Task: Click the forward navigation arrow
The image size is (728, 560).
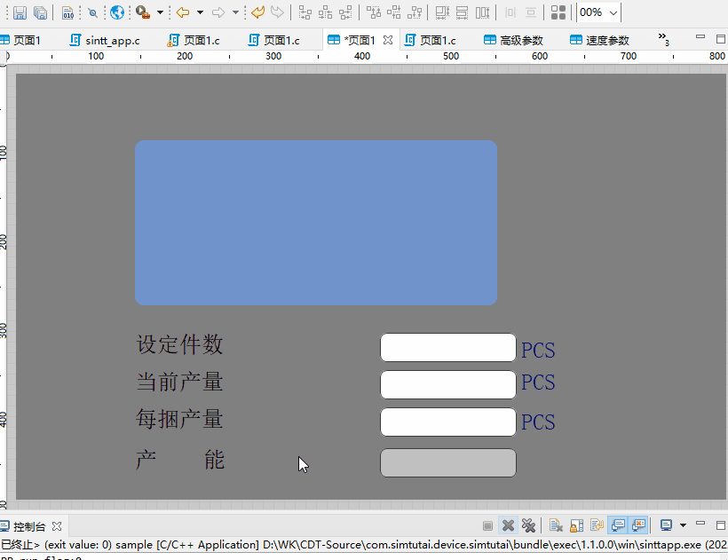Action: click(x=218, y=12)
